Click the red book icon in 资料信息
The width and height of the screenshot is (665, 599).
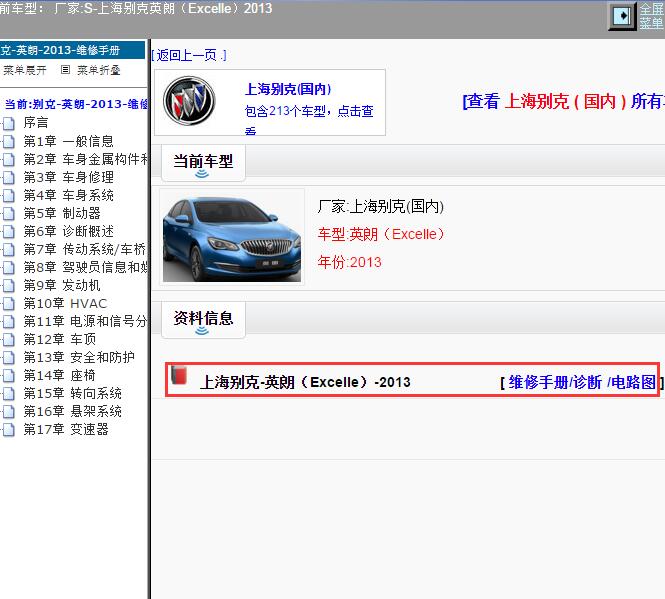pyautogui.click(x=179, y=375)
